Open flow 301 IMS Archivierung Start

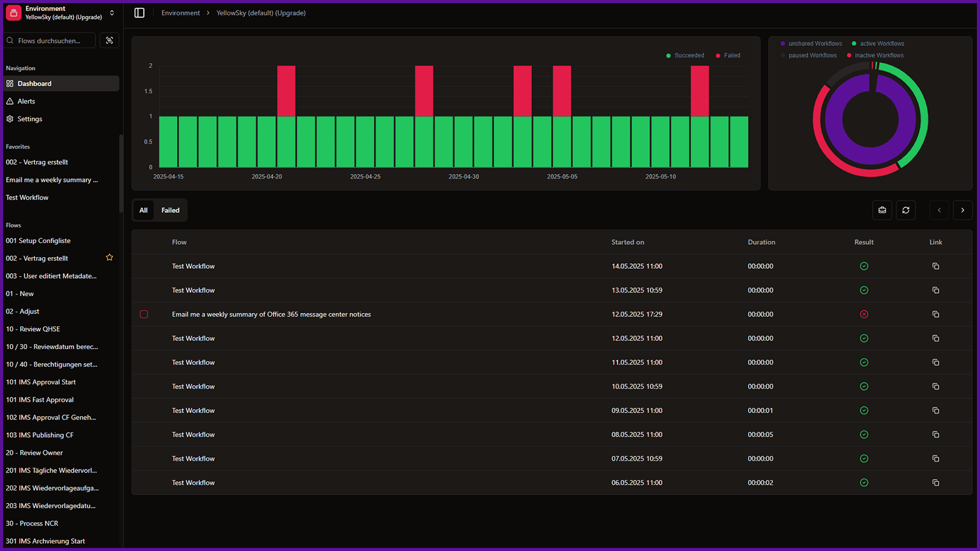(x=45, y=541)
